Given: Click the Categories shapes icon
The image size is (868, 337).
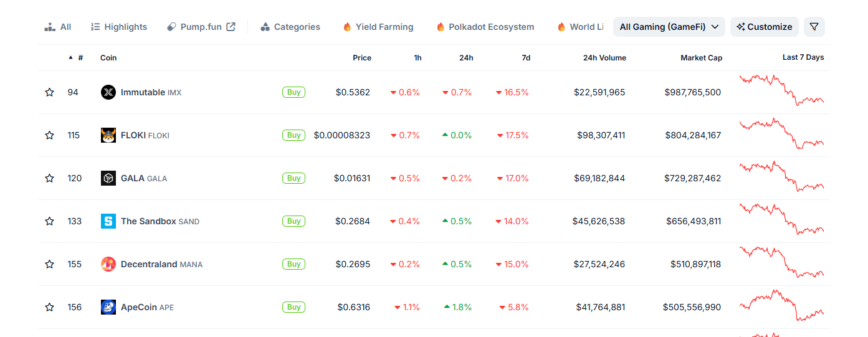Looking at the screenshot, I should point(265,27).
